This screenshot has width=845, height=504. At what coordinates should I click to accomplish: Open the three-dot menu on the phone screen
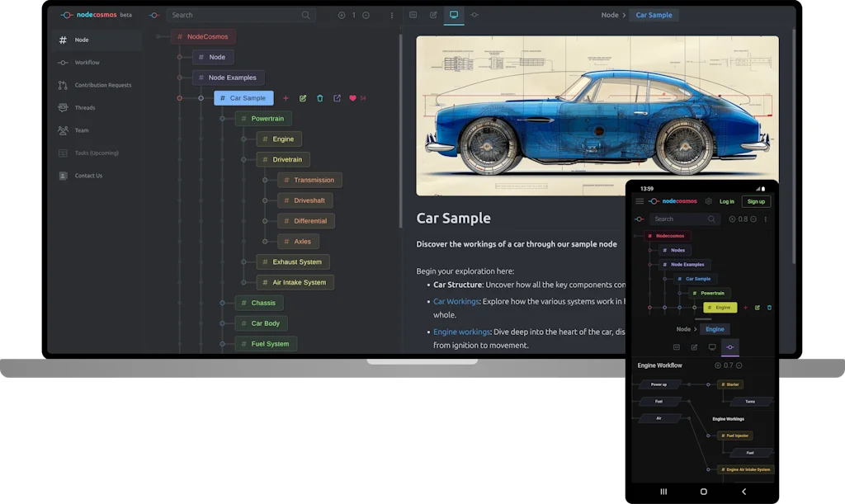(x=766, y=219)
